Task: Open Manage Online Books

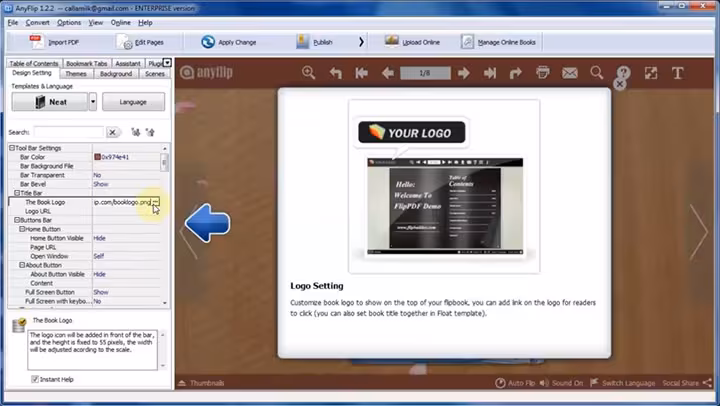Action: (x=498, y=42)
